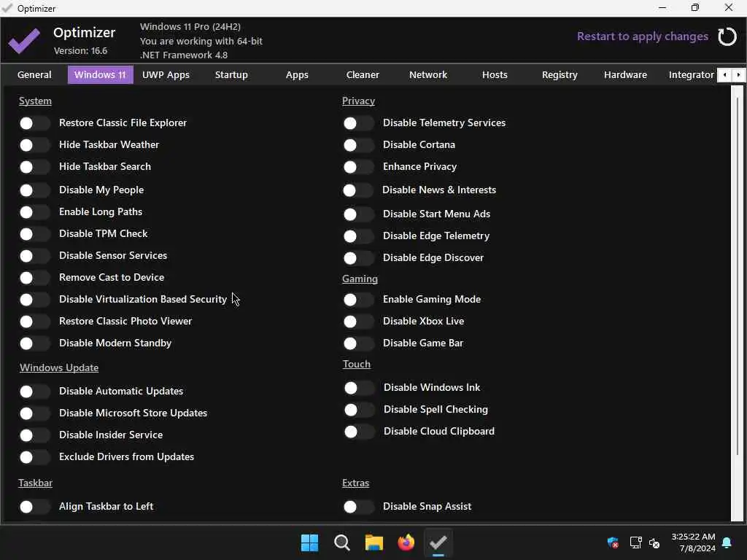This screenshot has width=747, height=560.
Task: Switch to the Cleaner tab
Action: tap(363, 75)
